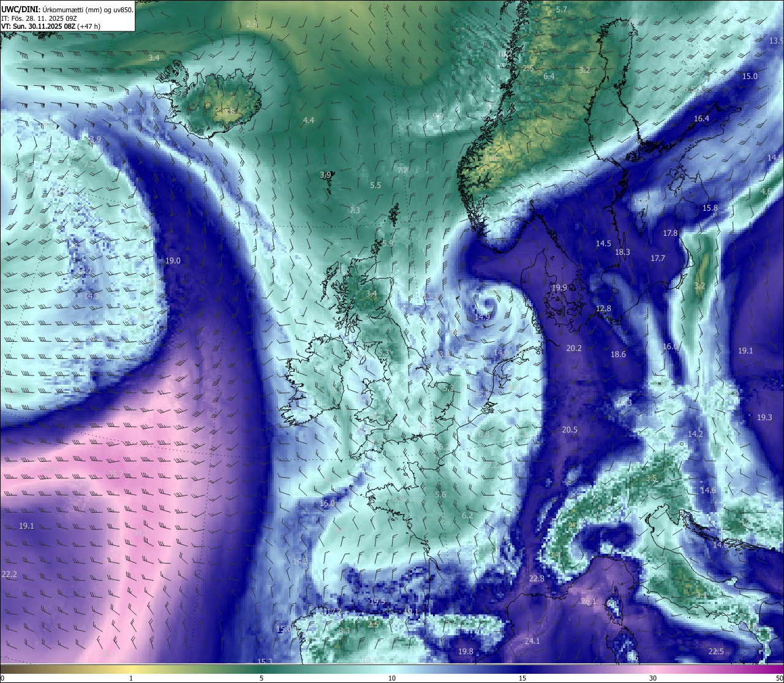The image size is (784, 683).
Task: Click the title line "UWC/DINI: Úrkomumætti (mm) og uv850."
Action: tap(67, 10)
